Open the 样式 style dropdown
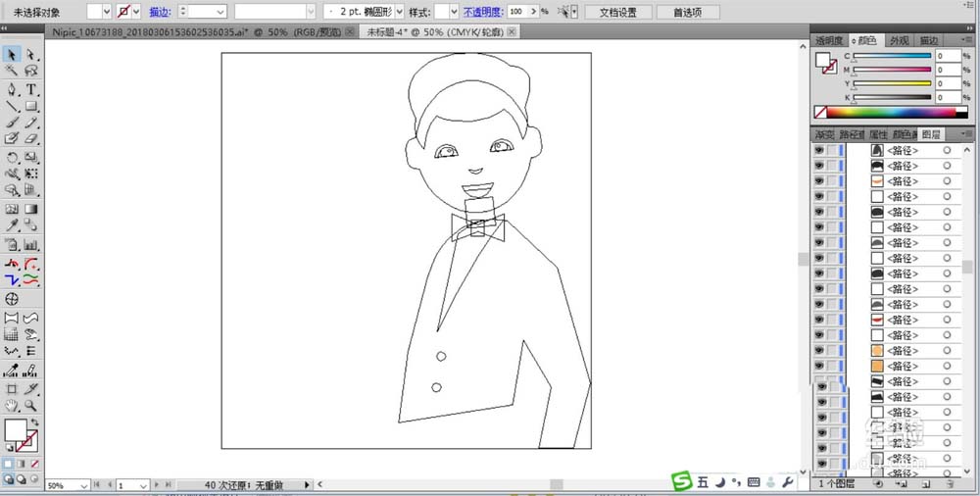The height and width of the screenshot is (496, 980). pos(446,12)
